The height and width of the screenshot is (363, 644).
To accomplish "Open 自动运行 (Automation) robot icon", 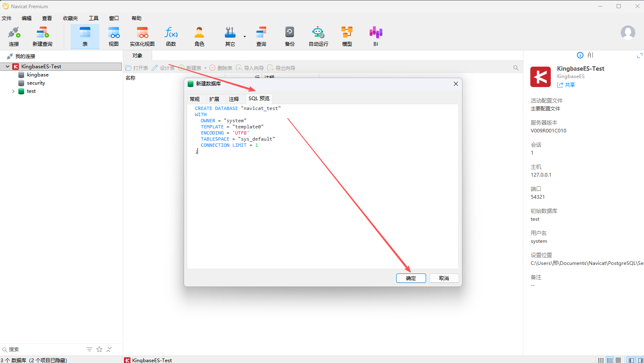I will tap(319, 36).
